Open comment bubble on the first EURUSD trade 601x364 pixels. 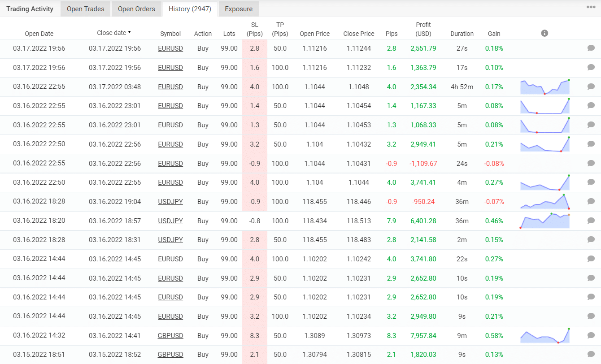pos(591,48)
